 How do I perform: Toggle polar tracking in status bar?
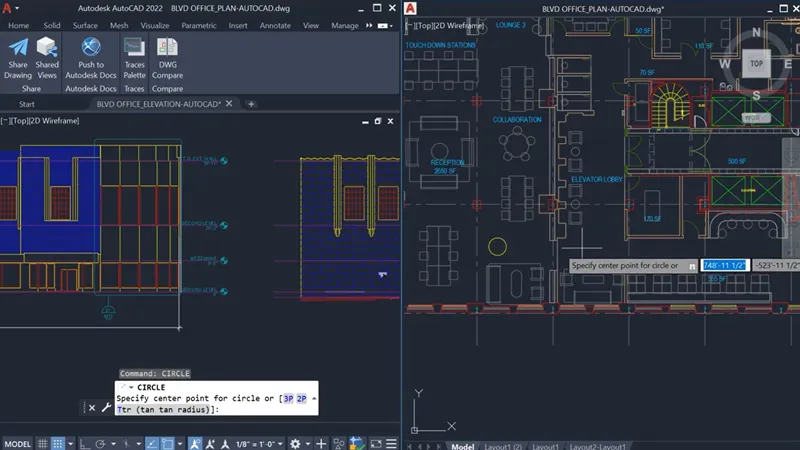pos(100,444)
